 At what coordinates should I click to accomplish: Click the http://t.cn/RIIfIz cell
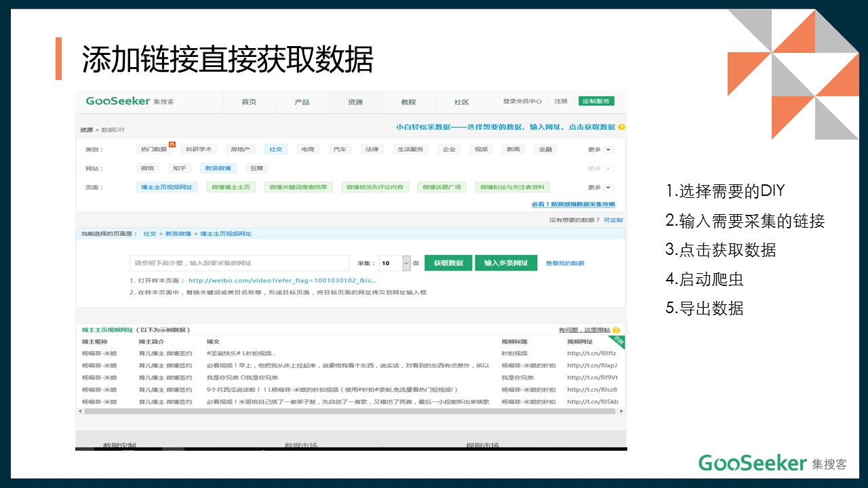point(591,353)
